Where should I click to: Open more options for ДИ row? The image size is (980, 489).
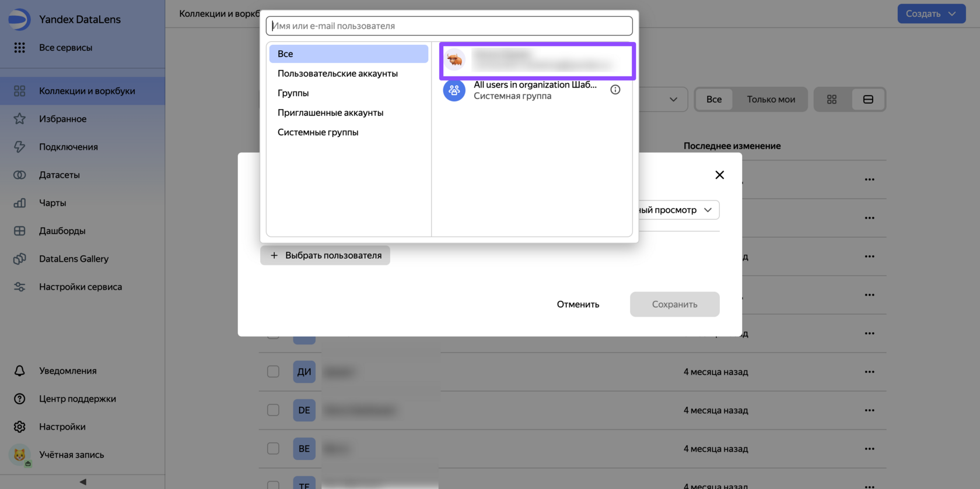tap(869, 372)
